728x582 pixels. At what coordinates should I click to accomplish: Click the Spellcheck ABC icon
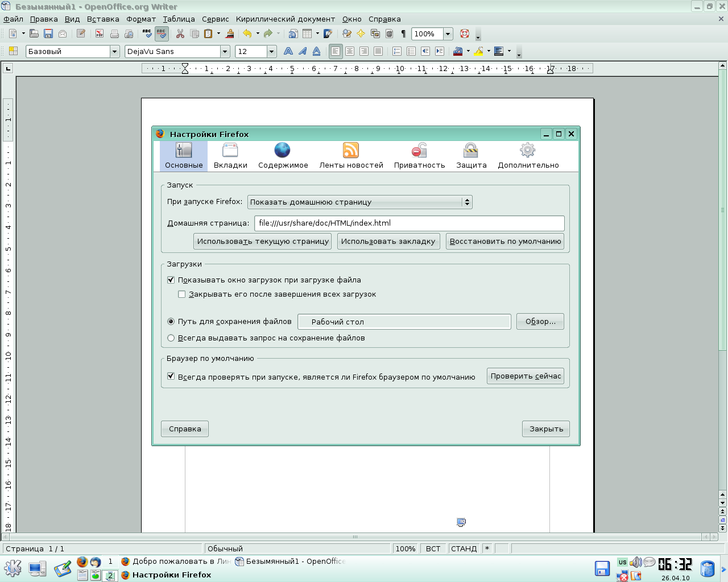click(x=147, y=34)
